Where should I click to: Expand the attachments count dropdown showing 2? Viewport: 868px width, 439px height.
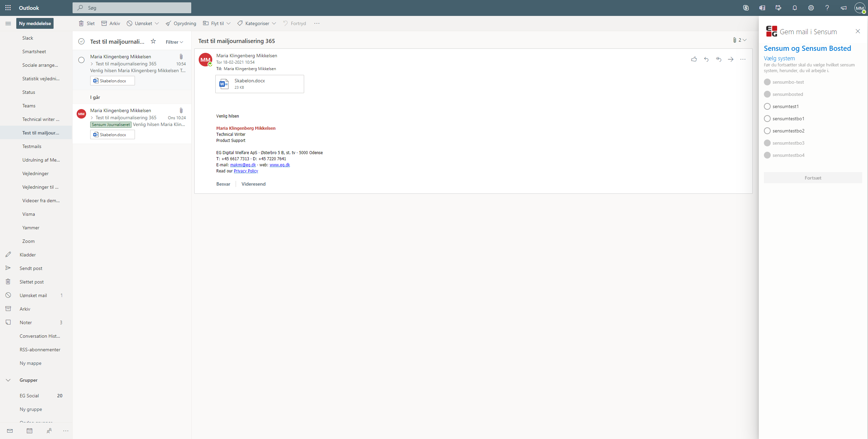[739, 40]
